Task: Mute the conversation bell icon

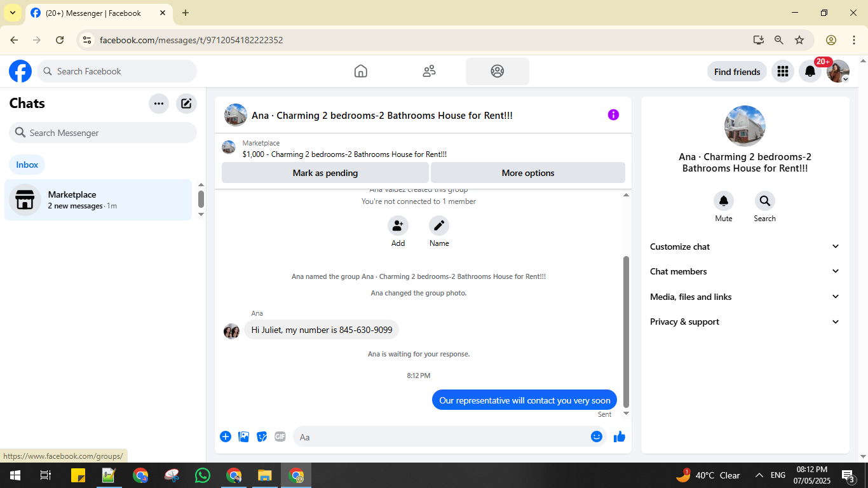Action: coord(724,201)
